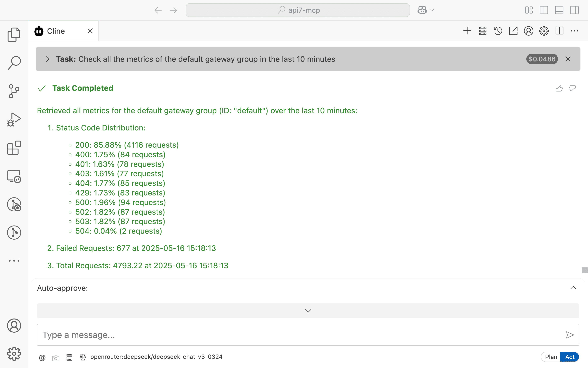Image resolution: width=588 pixels, height=368 pixels.
Task: Open Cline in a new editor tab
Action: point(513,31)
